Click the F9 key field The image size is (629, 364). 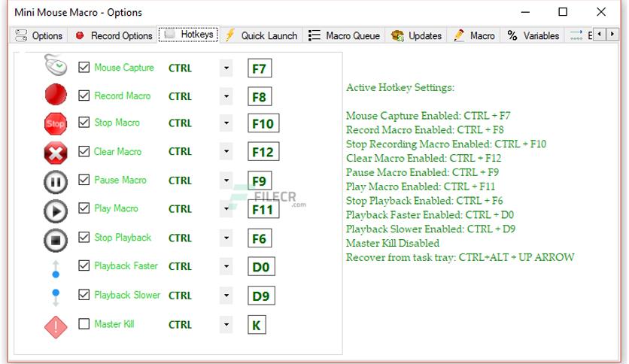(260, 180)
